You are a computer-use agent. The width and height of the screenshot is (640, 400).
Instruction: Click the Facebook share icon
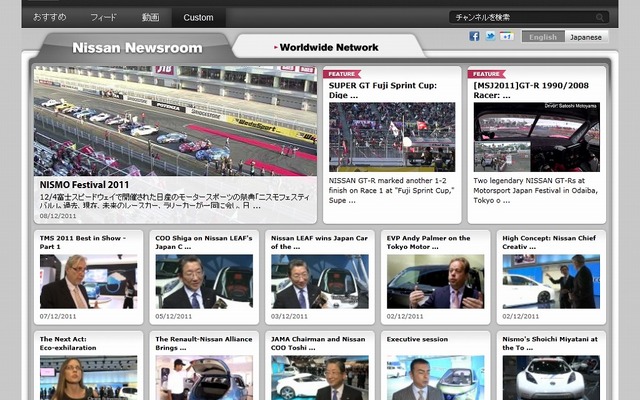[x=474, y=36]
